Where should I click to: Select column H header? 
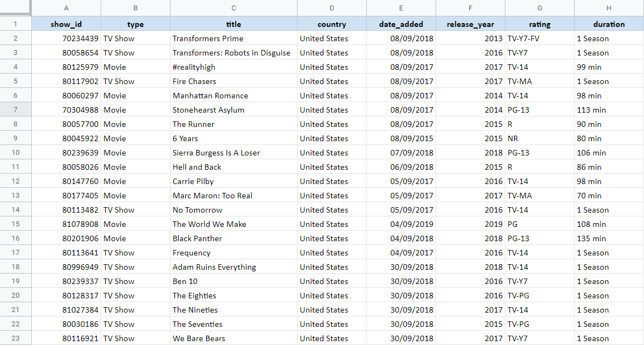tap(609, 8)
